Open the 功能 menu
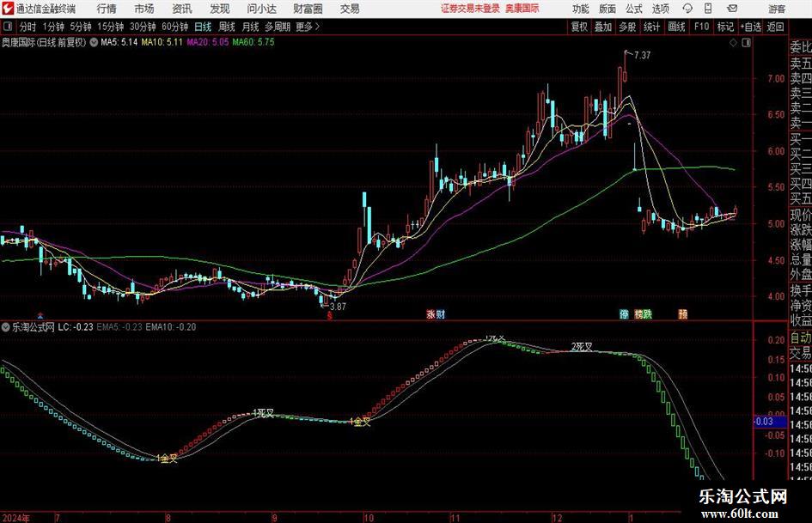Viewport: 812px width, 523px height. [581, 9]
